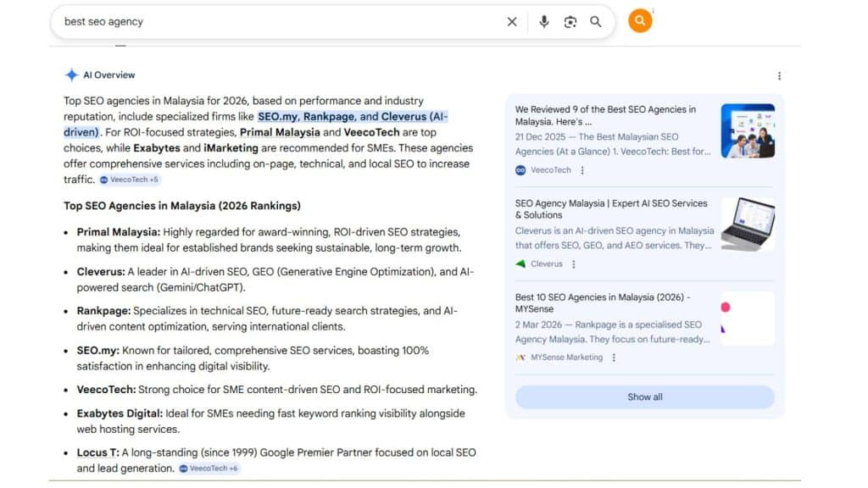
Task: Open three-dot menu beside VeecoTech source
Action: (581, 170)
